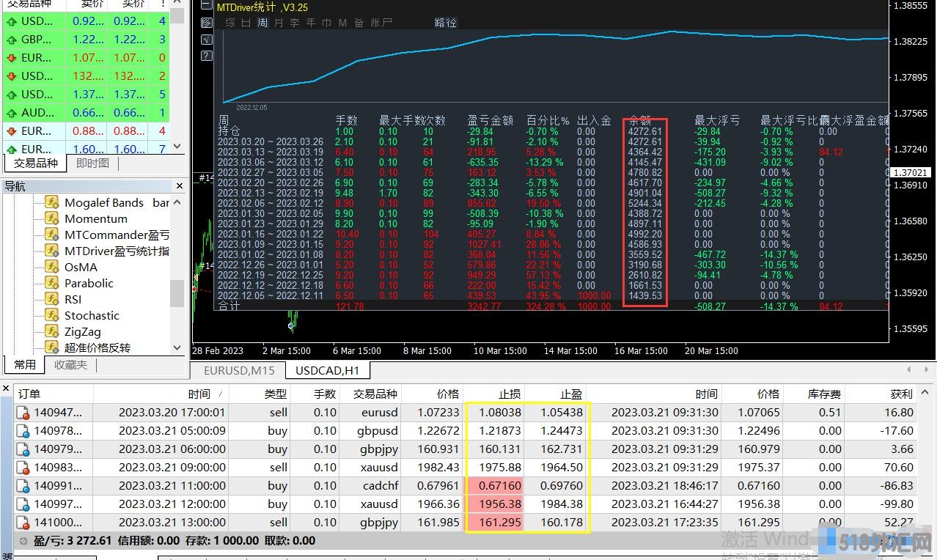Click the 路径 path button
Viewport: 937px width, 560px height.
446,23
